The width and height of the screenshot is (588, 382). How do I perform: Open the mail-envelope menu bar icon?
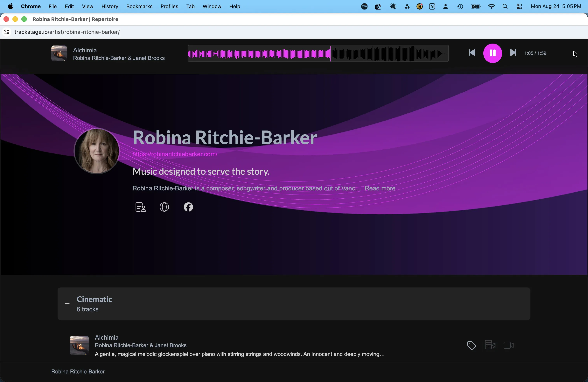point(378,6)
